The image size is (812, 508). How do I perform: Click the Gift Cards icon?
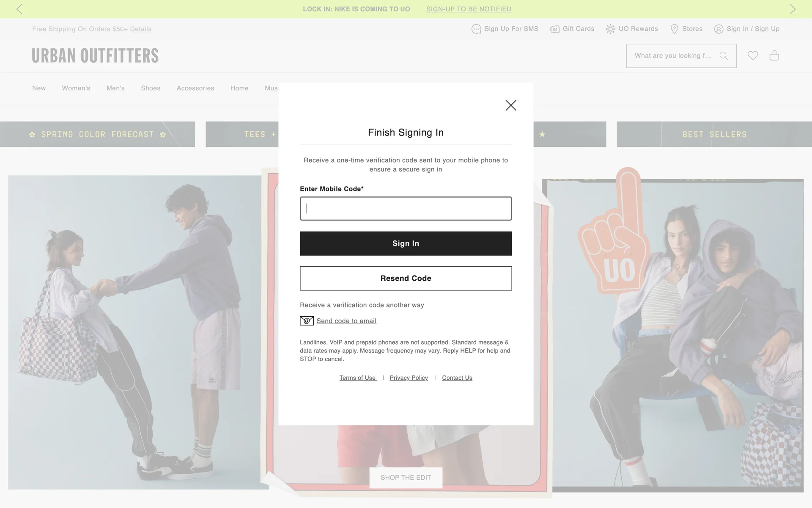coord(554,29)
